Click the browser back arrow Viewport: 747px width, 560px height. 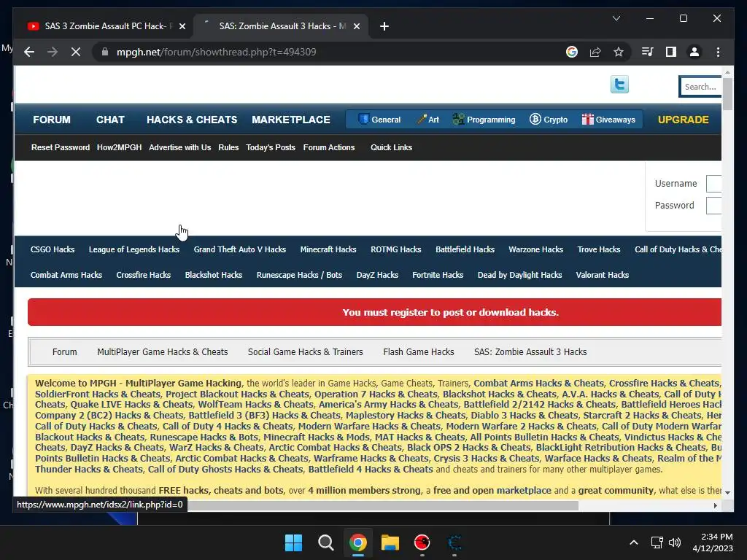(29, 52)
